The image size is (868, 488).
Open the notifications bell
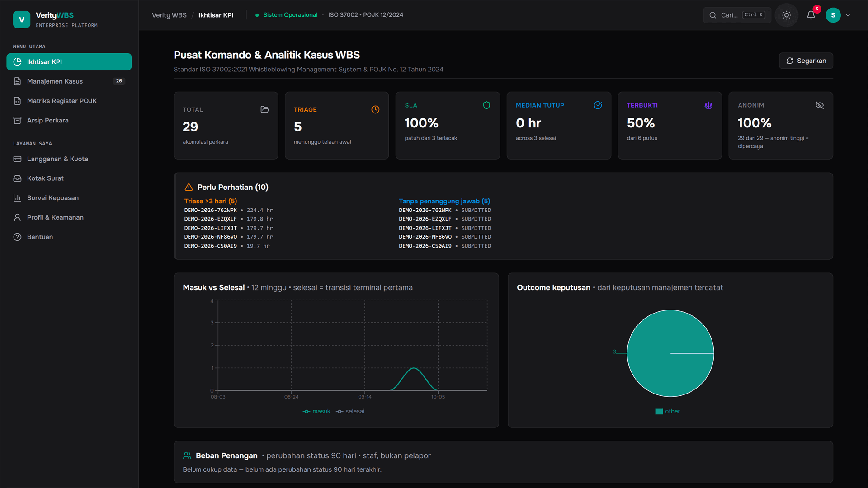click(x=811, y=15)
